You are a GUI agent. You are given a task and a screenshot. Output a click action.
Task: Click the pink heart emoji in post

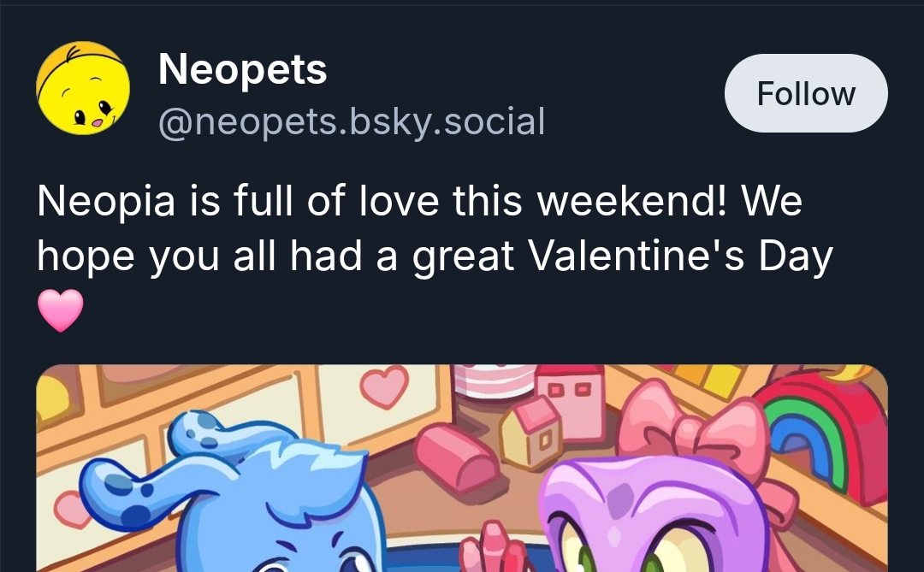pyautogui.click(x=61, y=310)
